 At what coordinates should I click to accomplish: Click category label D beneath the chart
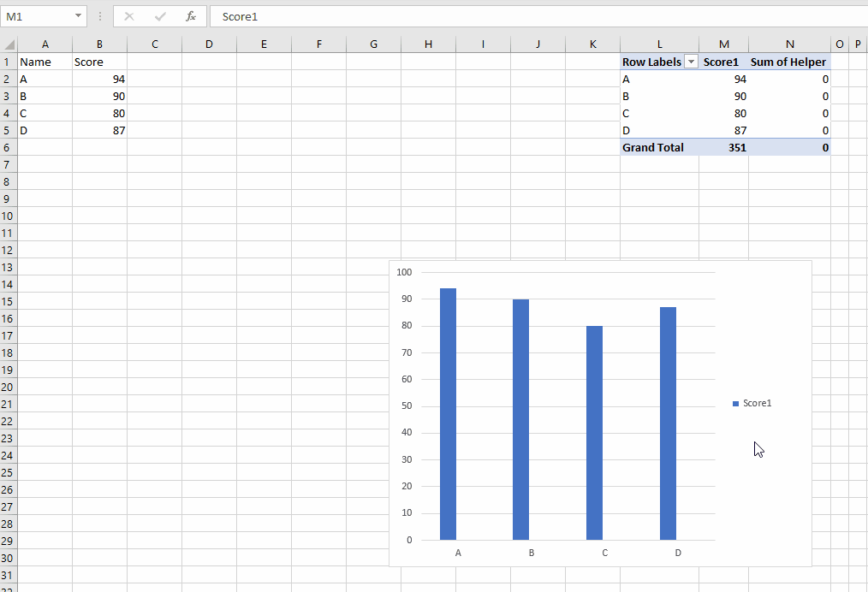678,554
